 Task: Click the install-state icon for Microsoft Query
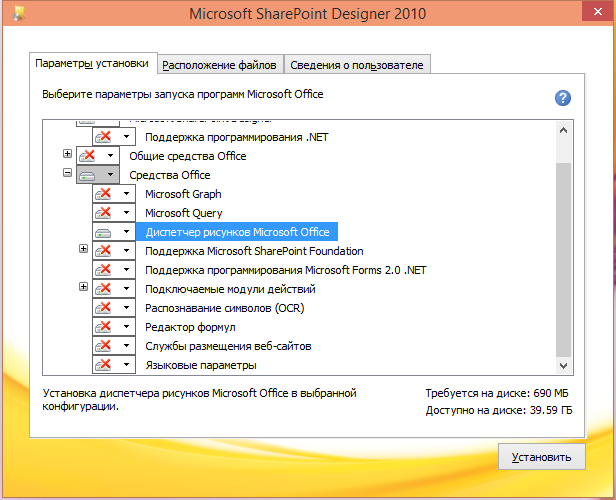coord(104,213)
